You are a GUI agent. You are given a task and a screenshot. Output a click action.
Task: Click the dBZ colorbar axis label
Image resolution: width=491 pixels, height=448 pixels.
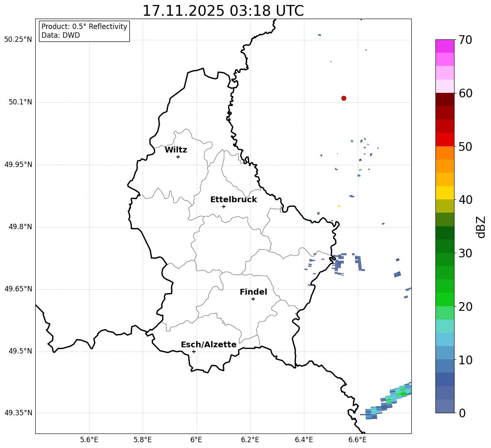coord(481,227)
